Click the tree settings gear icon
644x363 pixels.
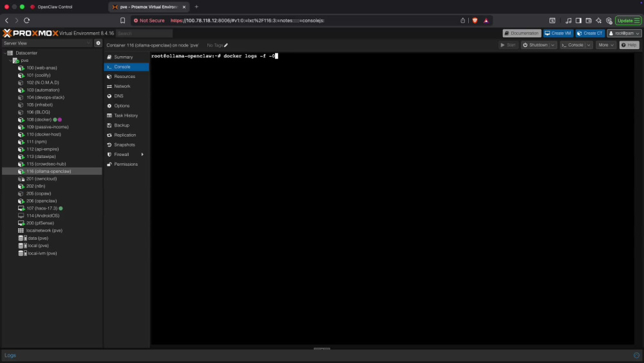(98, 43)
